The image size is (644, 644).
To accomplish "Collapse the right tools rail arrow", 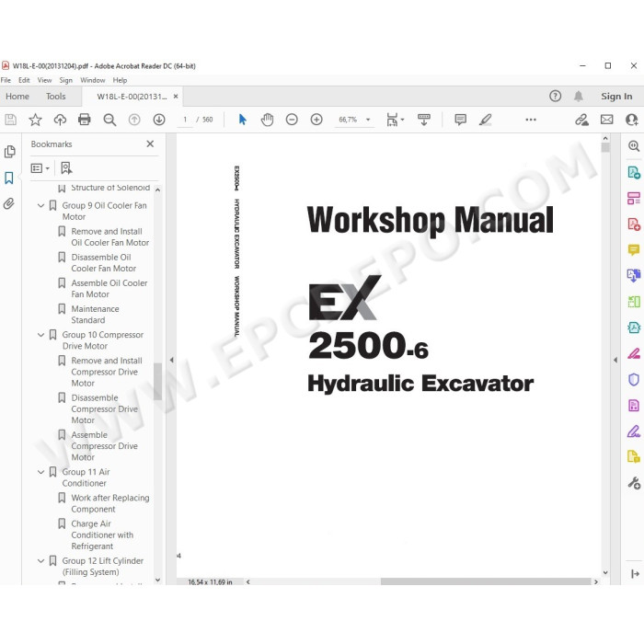I will tap(635, 574).
